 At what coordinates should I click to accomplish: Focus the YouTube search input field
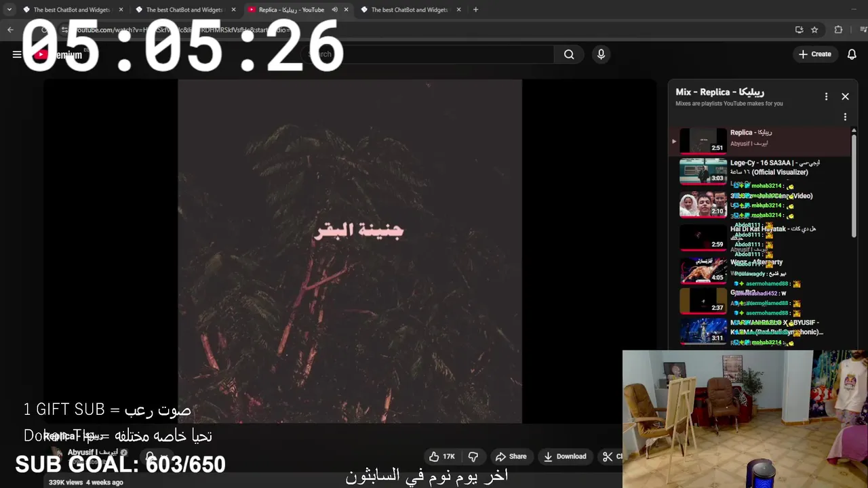tap(427, 54)
